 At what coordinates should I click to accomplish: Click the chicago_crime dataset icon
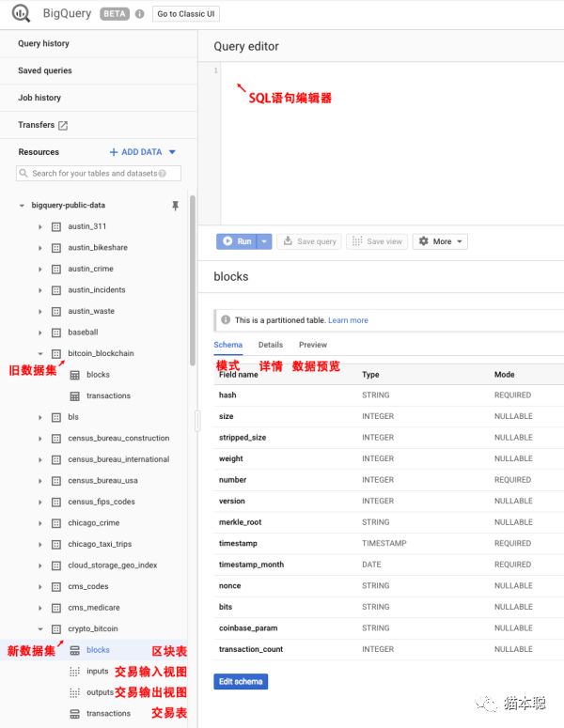pyautogui.click(x=56, y=523)
